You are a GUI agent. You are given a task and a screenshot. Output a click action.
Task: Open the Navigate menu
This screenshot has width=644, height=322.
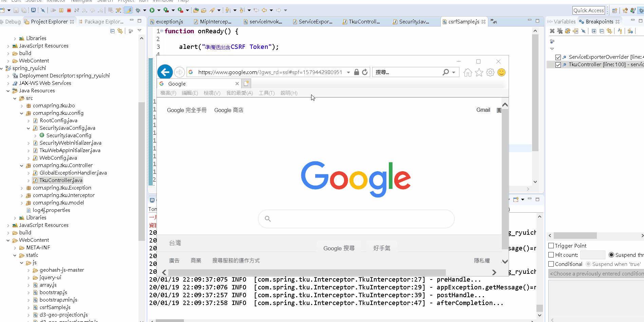click(x=81, y=1)
